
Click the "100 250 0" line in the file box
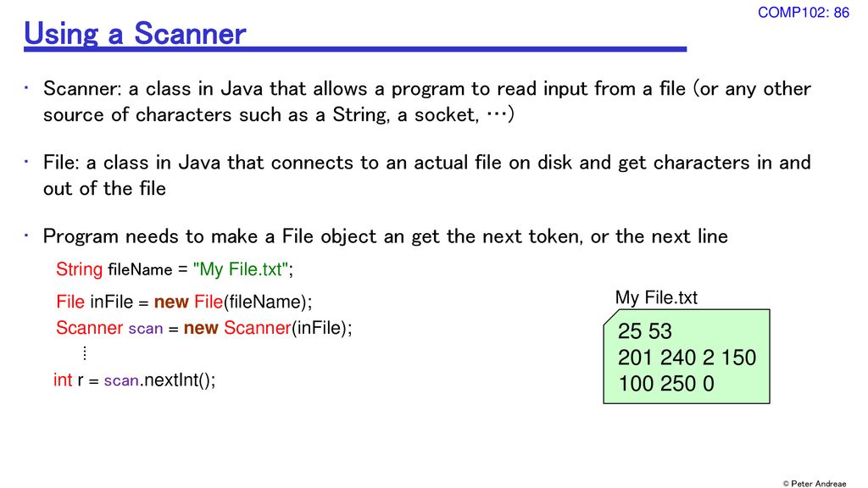coord(665,384)
